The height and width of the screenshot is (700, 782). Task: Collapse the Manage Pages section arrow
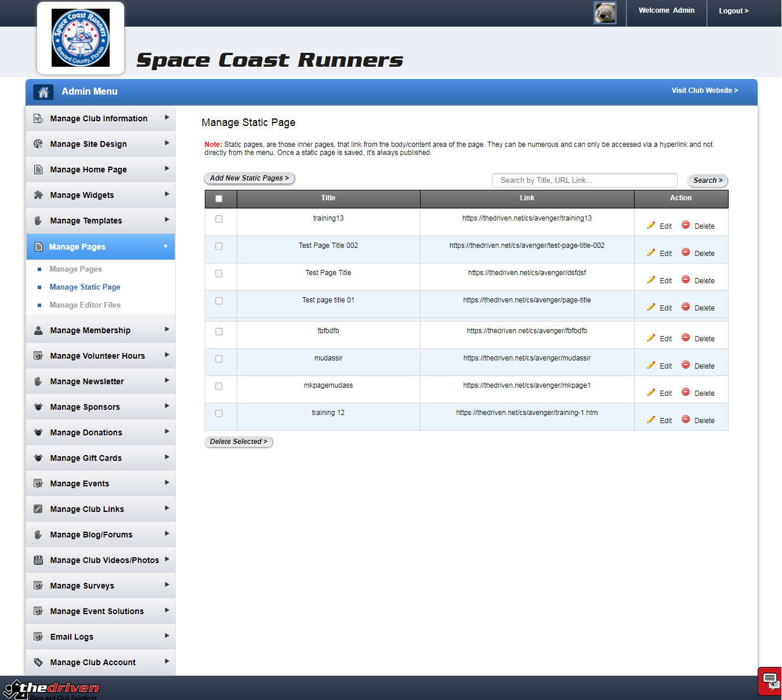[165, 247]
